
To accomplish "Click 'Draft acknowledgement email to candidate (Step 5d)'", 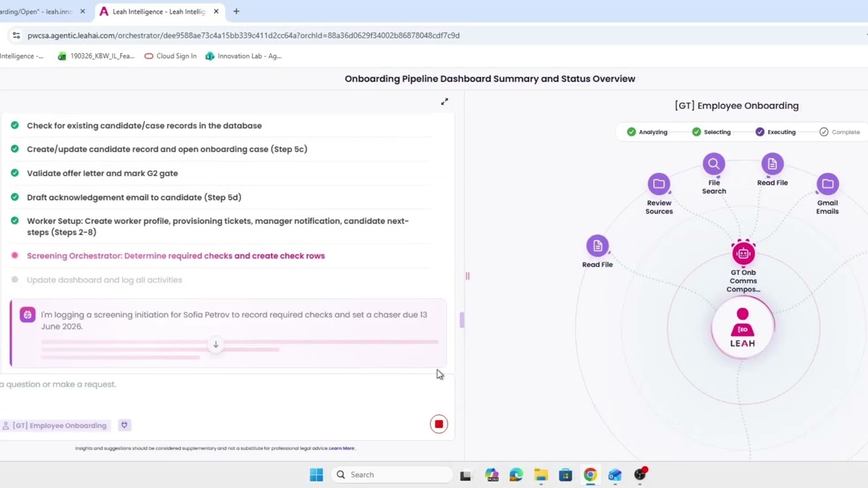I will point(134,197).
